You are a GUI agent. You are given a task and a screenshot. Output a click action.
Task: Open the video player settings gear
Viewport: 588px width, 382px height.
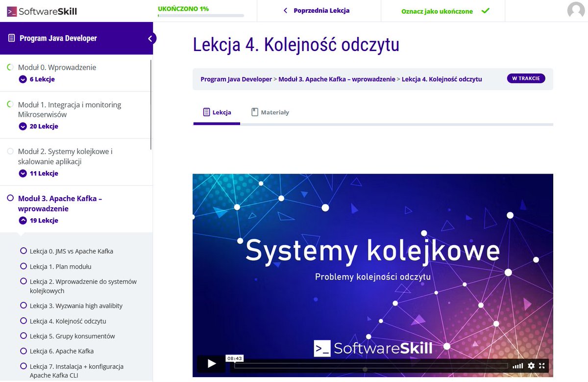531,366
